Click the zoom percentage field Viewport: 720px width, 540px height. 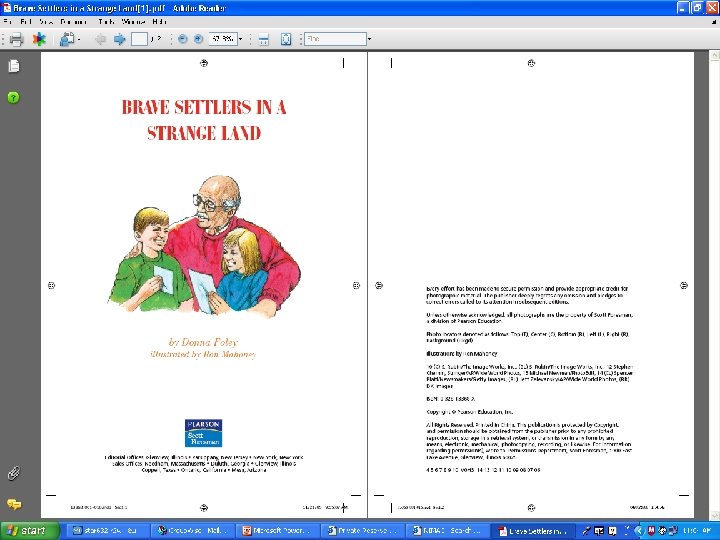pyautogui.click(x=223, y=39)
